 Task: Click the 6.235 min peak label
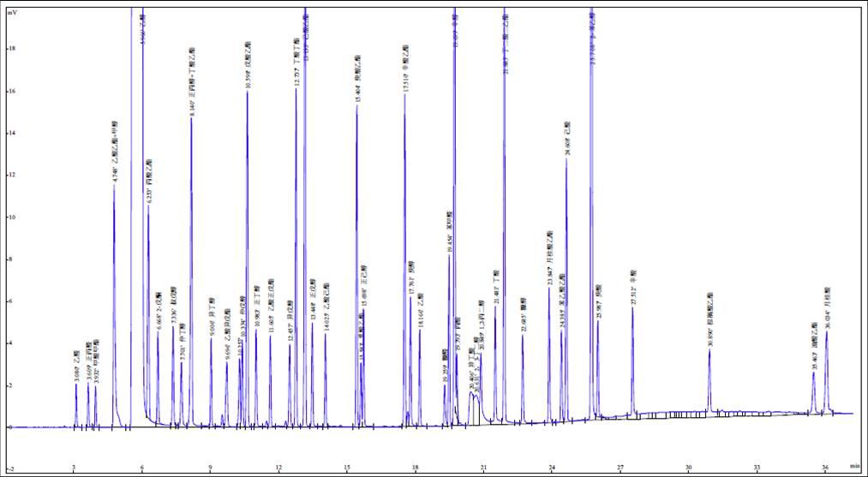pyautogui.click(x=148, y=182)
